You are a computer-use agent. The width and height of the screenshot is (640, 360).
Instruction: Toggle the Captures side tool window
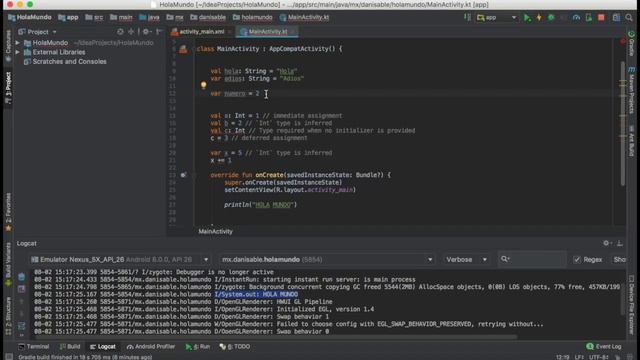(8, 46)
